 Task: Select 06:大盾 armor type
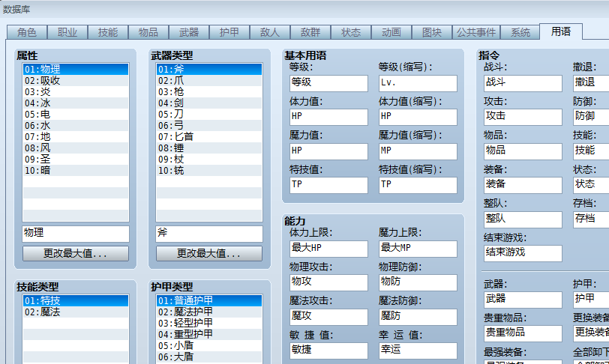[x=209, y=357]
